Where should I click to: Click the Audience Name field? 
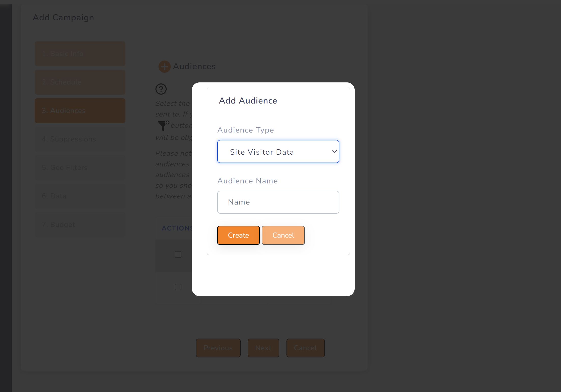coord(278,202)
